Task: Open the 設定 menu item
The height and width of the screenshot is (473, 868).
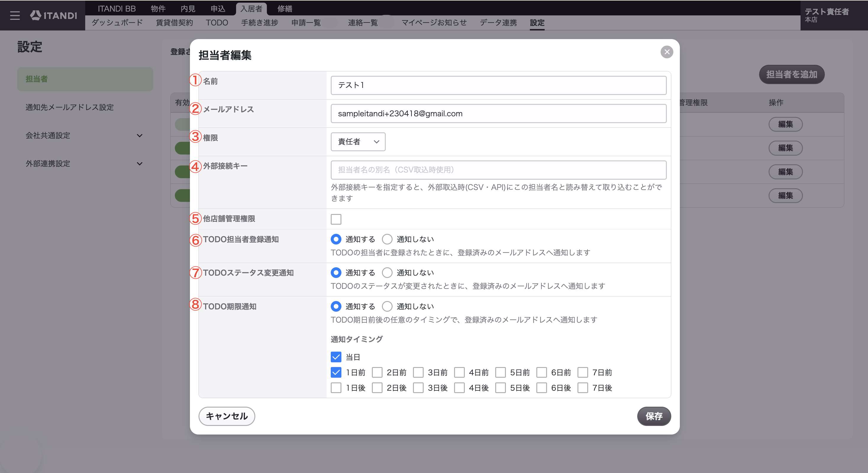Action: (x=537, y=22)
